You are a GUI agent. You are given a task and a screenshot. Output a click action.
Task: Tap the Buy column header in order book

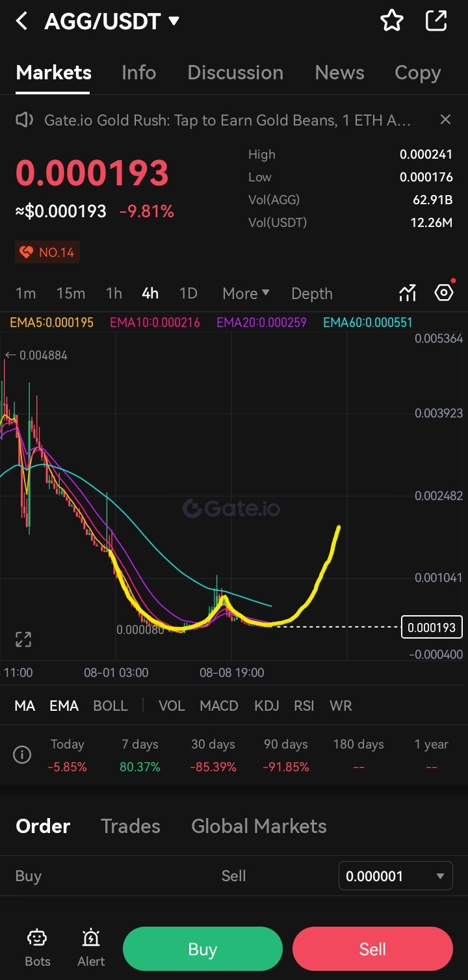tap(28, 876)
